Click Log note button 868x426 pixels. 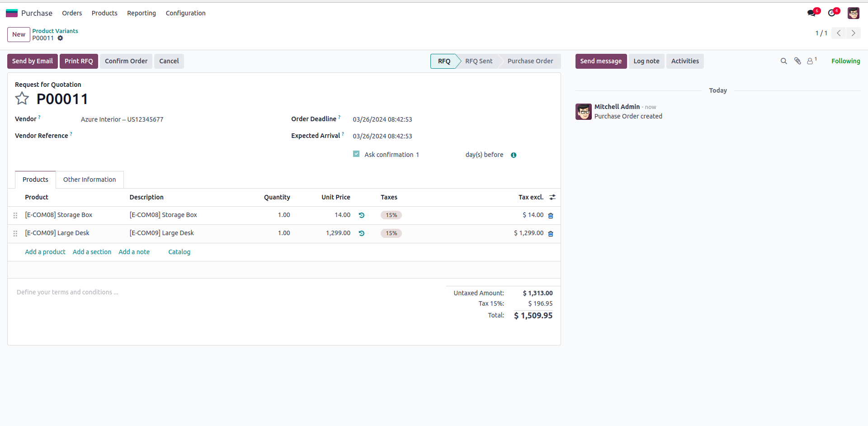pos(646,61)
